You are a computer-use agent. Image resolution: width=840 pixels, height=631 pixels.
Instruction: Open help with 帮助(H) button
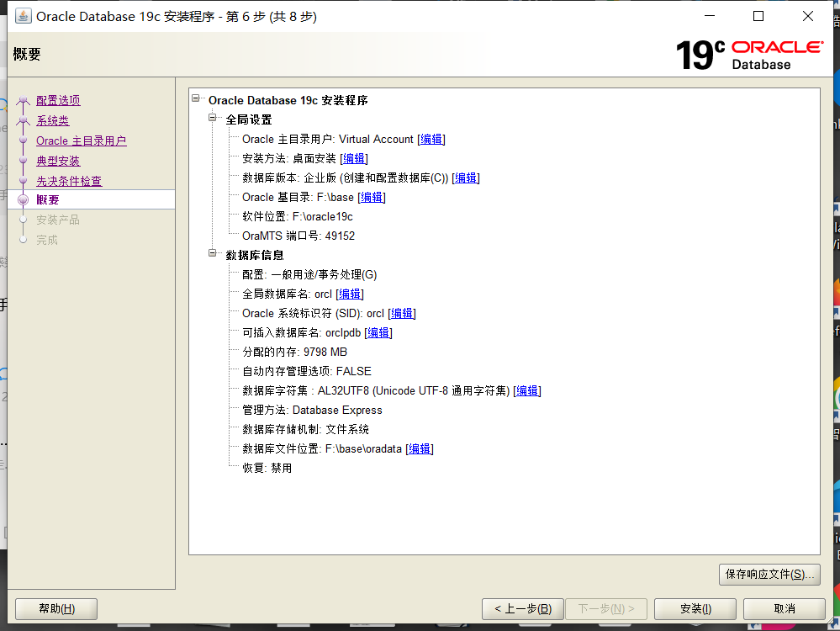[56, 609]
